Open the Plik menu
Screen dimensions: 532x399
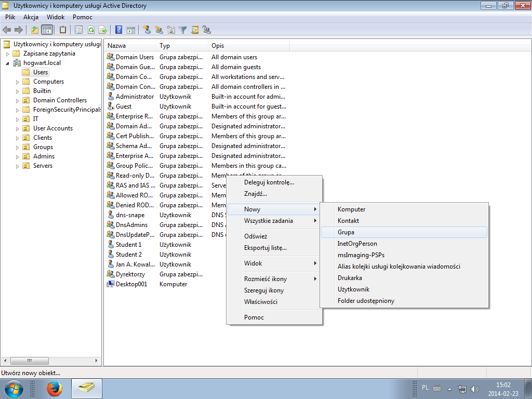point(10,17)
